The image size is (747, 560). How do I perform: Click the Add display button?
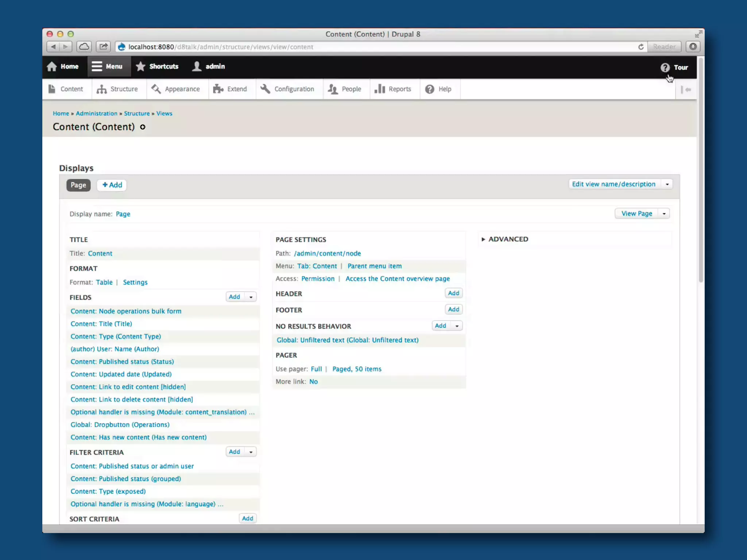tap(112, 185)
